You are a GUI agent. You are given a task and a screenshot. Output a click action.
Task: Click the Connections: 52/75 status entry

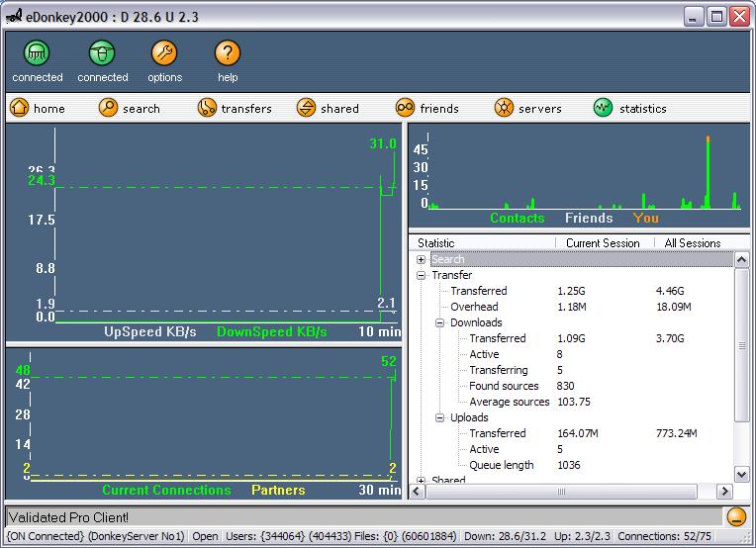[x=664, y=536]
